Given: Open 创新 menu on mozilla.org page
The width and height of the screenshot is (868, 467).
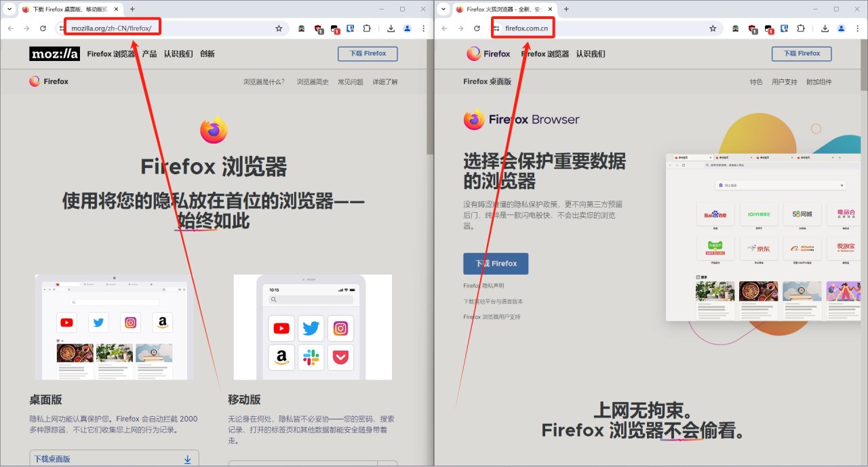Looking at the screenshot, I should click(x=208, y=54).
